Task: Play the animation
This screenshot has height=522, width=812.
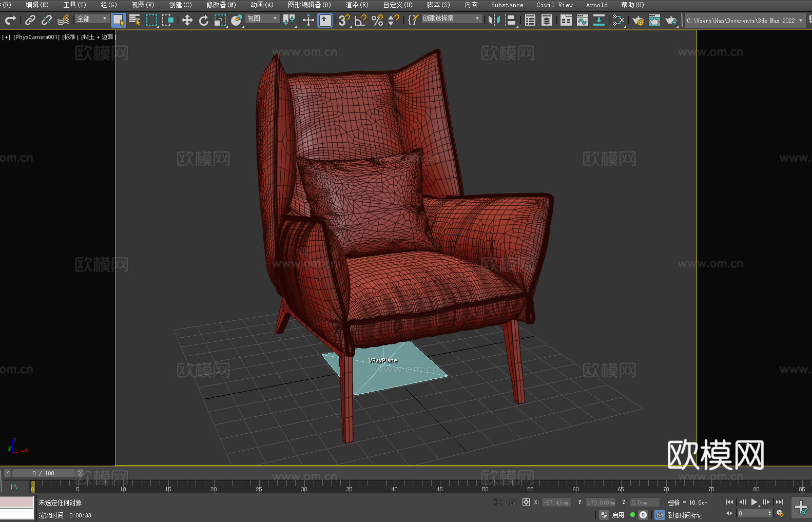Action: pos(754,502)
